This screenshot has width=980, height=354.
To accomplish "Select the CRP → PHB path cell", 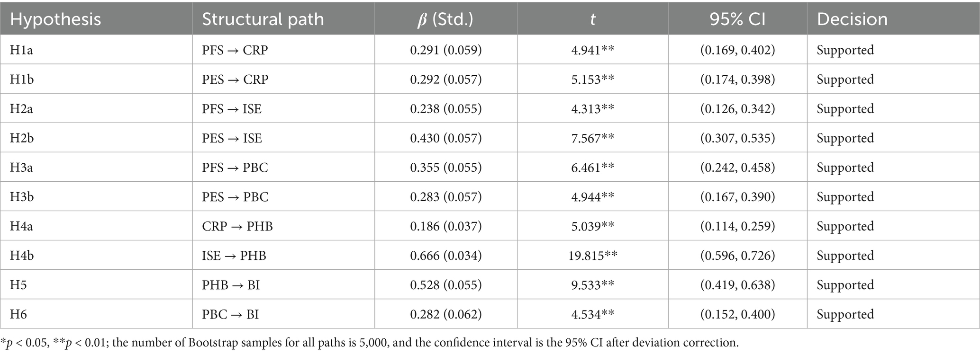I will (x=237, y=226).
